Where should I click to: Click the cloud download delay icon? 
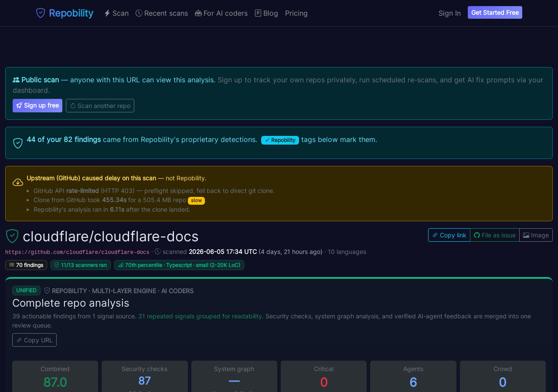[18, 182]
